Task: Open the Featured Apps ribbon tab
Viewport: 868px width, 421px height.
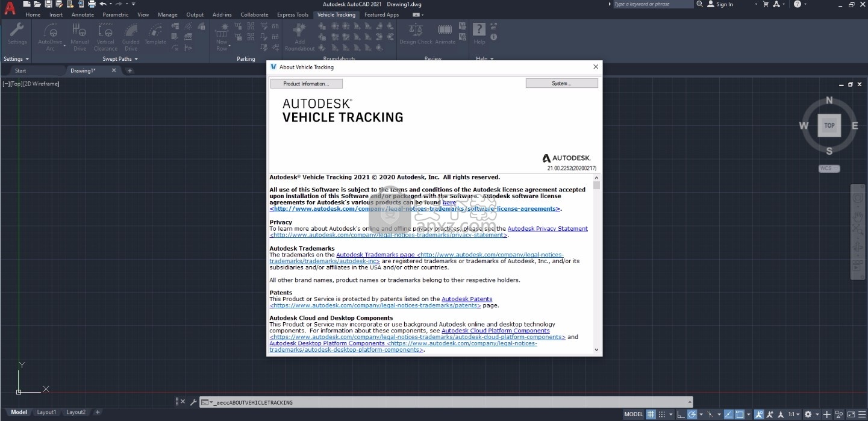Action: tap(381, 14)
